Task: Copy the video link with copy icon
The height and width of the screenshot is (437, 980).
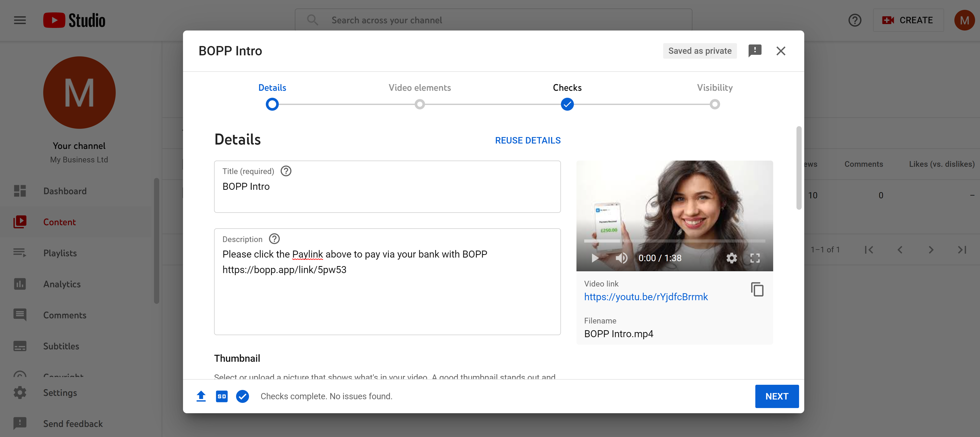Action: pos(757,289)
